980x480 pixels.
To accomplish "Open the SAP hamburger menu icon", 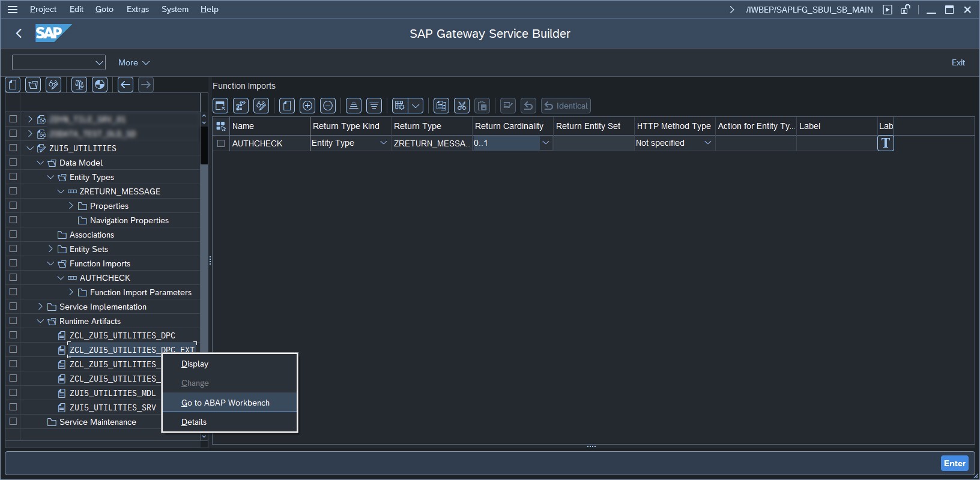I will click(13, 9).
